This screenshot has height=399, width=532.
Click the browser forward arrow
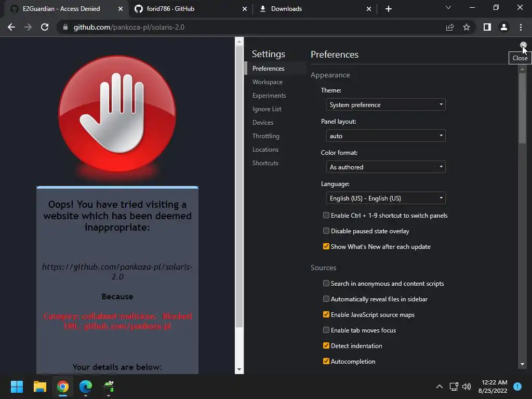[28, 27]
